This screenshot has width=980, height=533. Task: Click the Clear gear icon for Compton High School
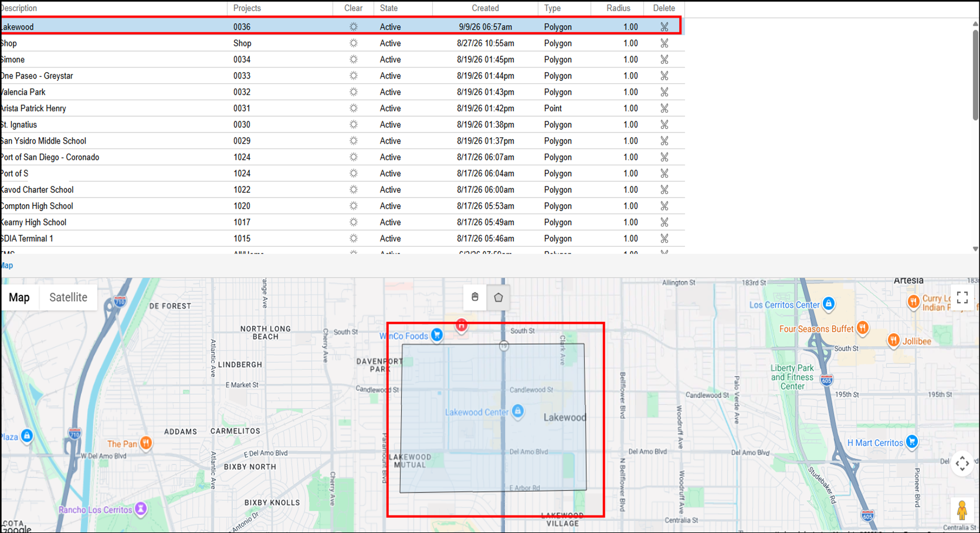click(x=353, y=206)
